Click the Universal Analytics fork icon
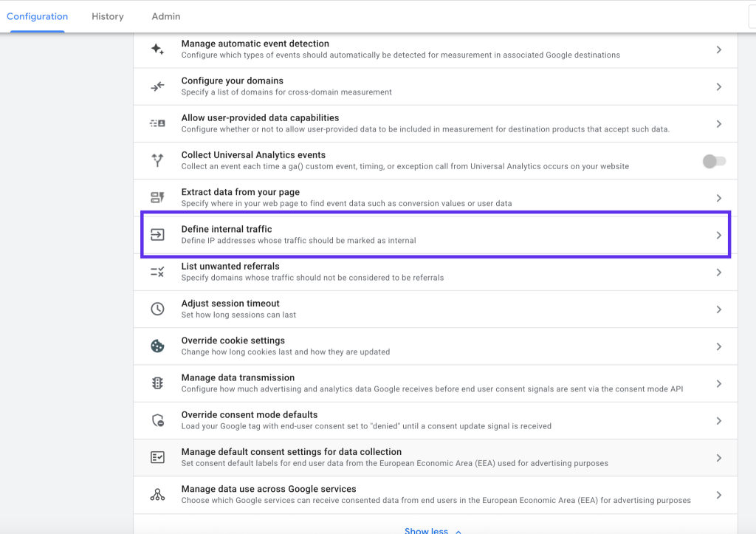The image size is (756, 534). pyautogui.click(x=157, y=160)
